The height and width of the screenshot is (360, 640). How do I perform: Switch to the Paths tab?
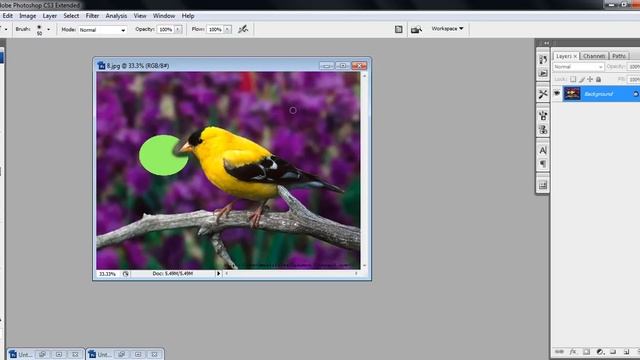(619, 56)
